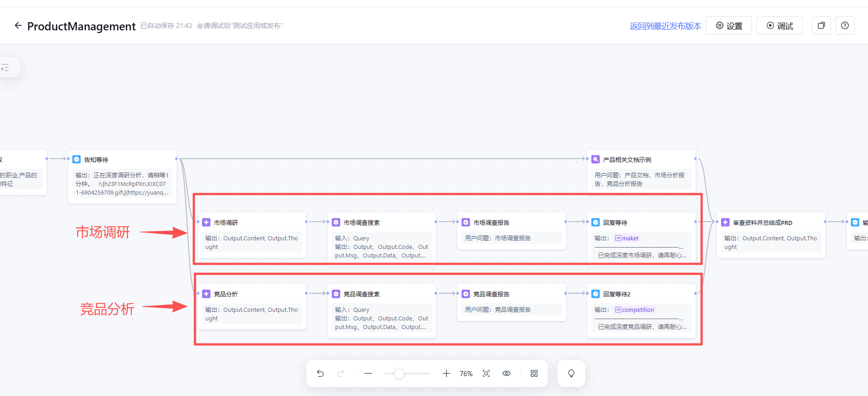
Task: Click the 76% zoom percentage
Action: (466, 374)
